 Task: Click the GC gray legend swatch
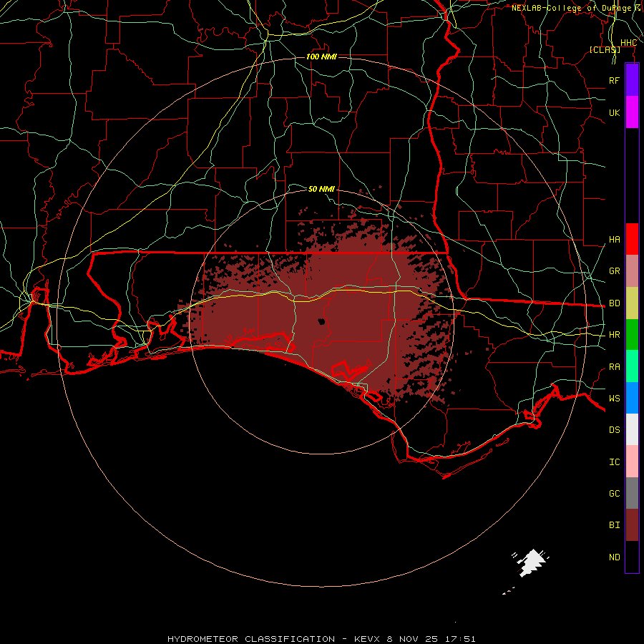click(632, 493)
